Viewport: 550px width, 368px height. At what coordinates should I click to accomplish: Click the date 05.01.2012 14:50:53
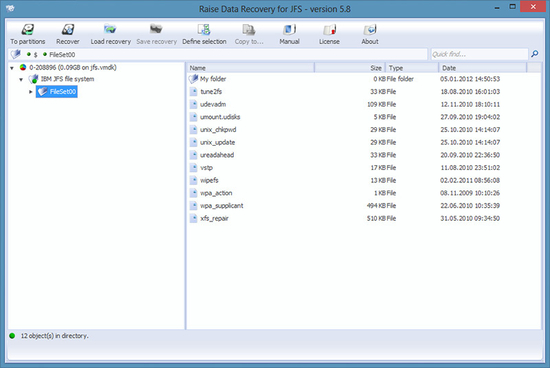[x=470, y=79]
